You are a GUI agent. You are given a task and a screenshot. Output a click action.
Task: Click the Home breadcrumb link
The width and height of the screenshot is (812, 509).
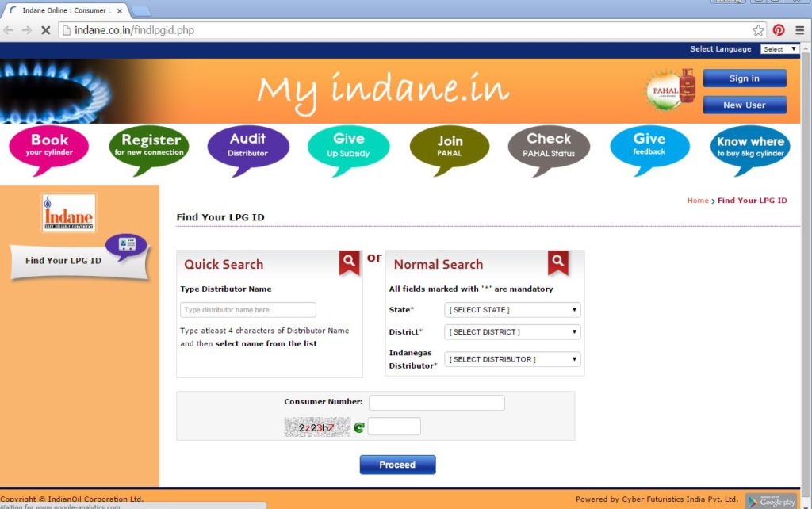point(698,201)
